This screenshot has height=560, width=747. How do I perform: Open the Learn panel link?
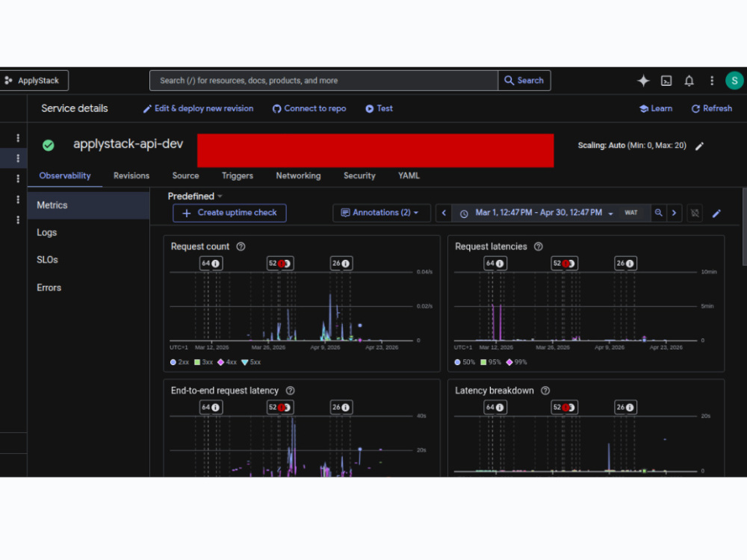(656, 108)
